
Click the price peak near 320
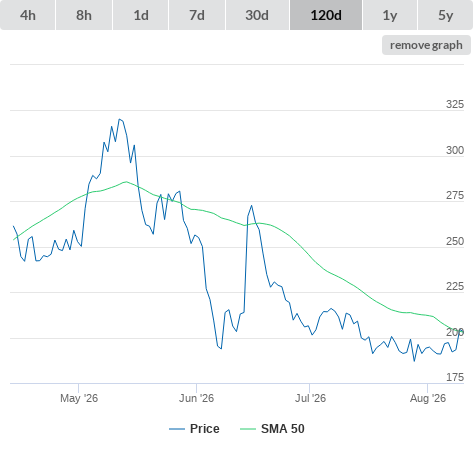point(120,119)
